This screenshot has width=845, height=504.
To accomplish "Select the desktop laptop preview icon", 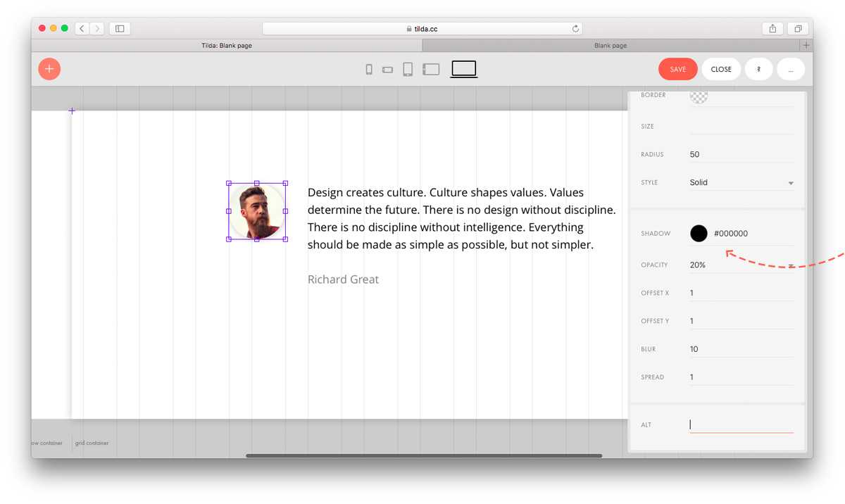I will coord(464,69).
